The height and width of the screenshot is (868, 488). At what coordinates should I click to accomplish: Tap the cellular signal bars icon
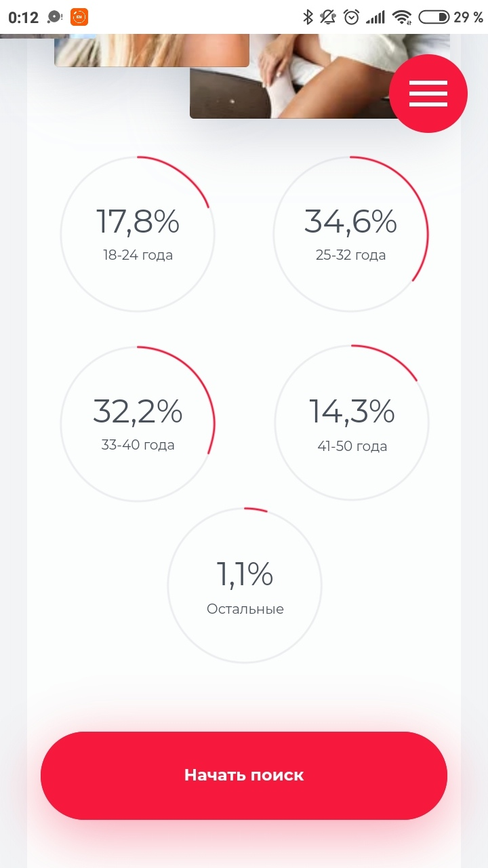[375, 17]
